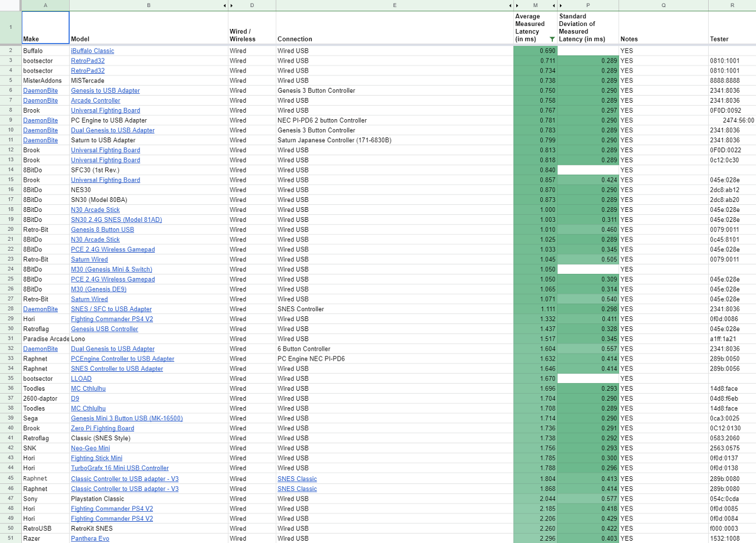Select row 25 by its row number
The height and width of the screenshot is (543, 756).
tap(11, 279)
